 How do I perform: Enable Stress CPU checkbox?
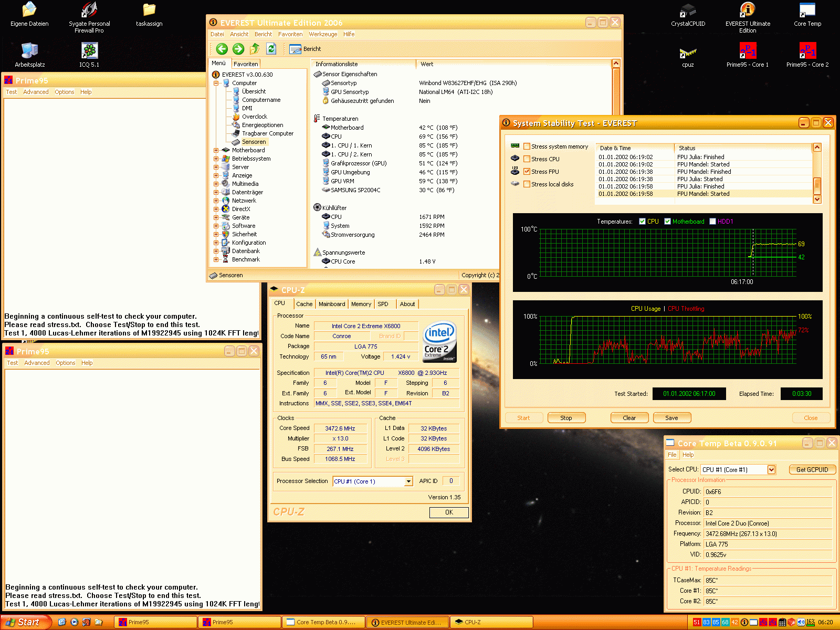tap(527, 159)
